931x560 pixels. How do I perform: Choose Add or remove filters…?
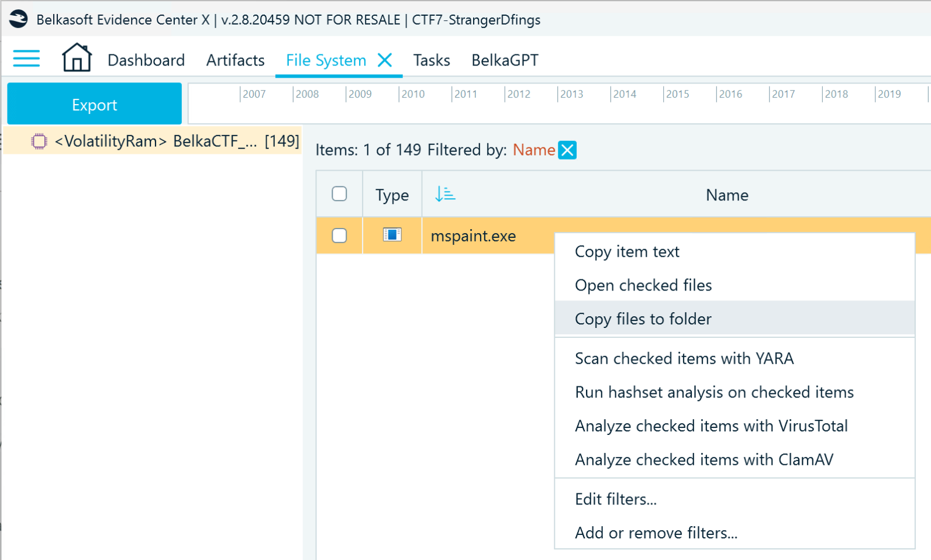coord(735,533)
